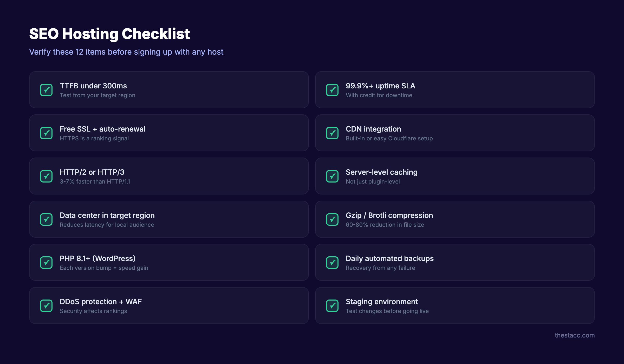
Task: Click the checkmark icon beside Gzip / Brotli compression
Action: pyautogui.click(x=332, y=219)
